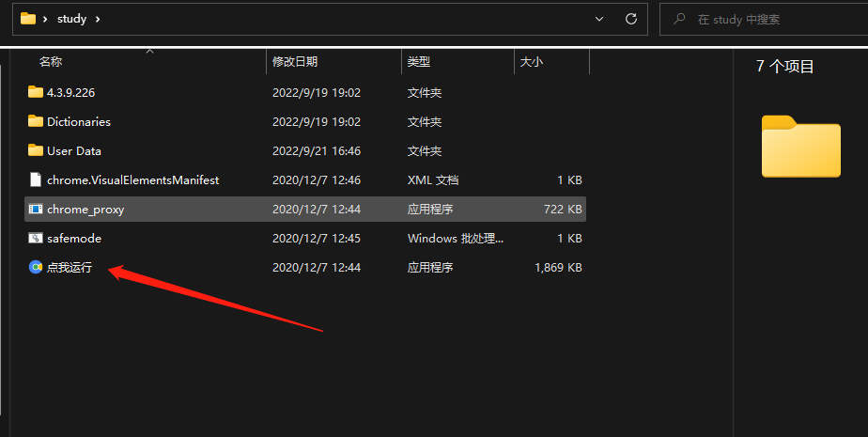Click 文件夹 type of Dictionaries row

pyautogui.click(x=425, y=122)
